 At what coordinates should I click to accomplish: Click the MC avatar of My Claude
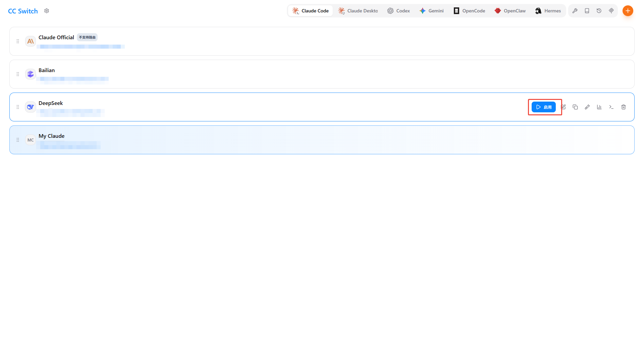coord(31,140)
